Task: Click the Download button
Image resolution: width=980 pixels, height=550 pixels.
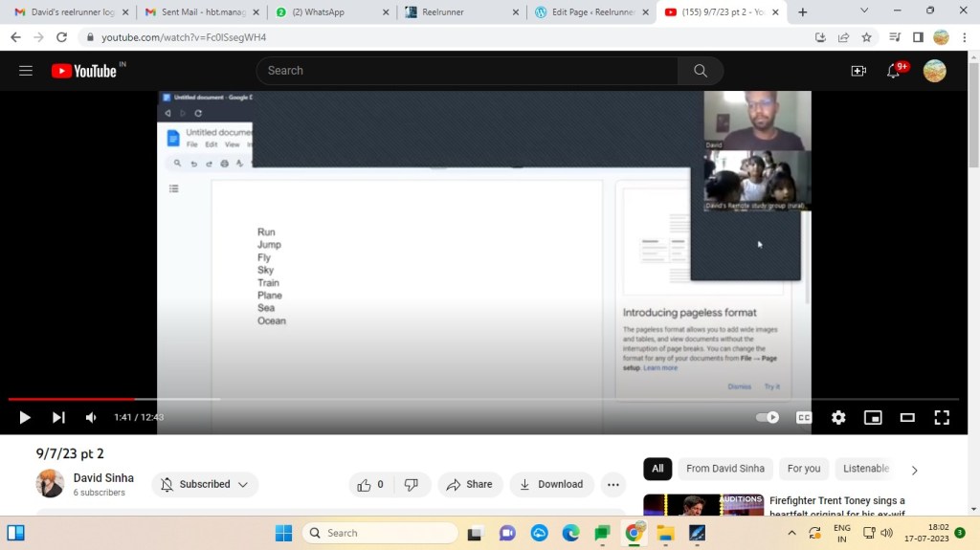Action: pos(551,484)
